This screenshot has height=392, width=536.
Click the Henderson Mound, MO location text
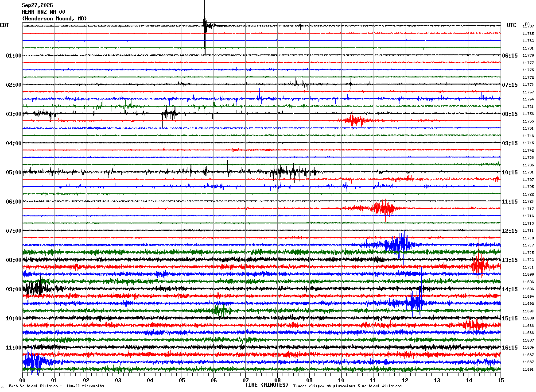(54, 19)
